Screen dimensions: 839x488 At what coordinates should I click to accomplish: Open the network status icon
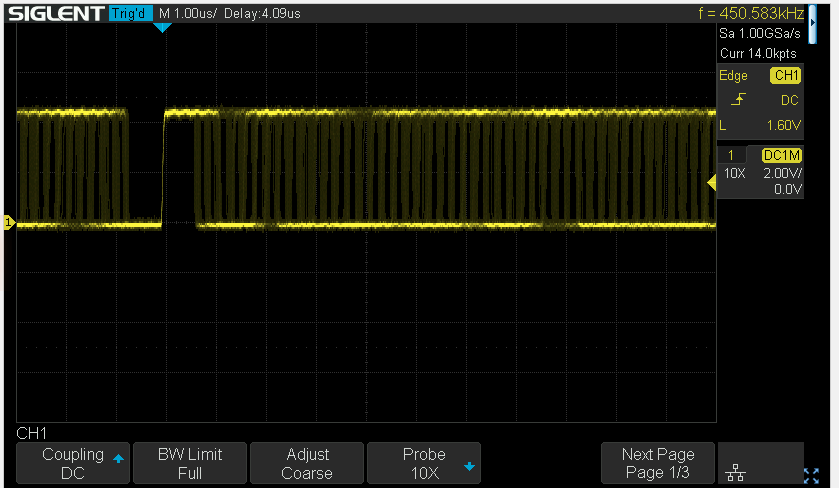[736, 472]
